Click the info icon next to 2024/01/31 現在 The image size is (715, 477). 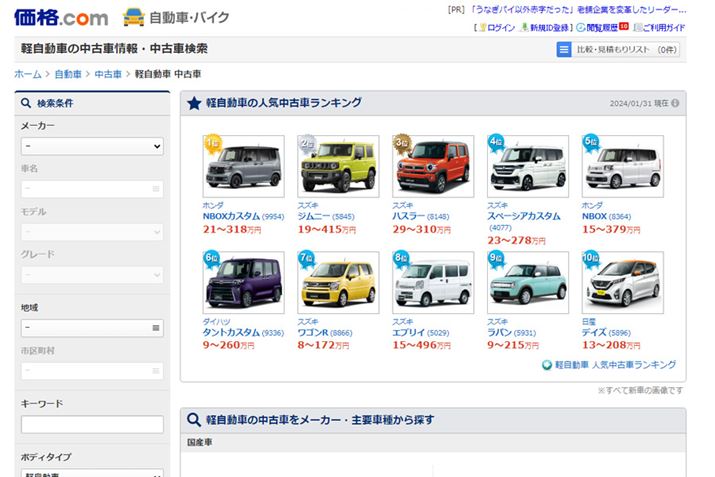pyautogui.click(x=675, y=104)
